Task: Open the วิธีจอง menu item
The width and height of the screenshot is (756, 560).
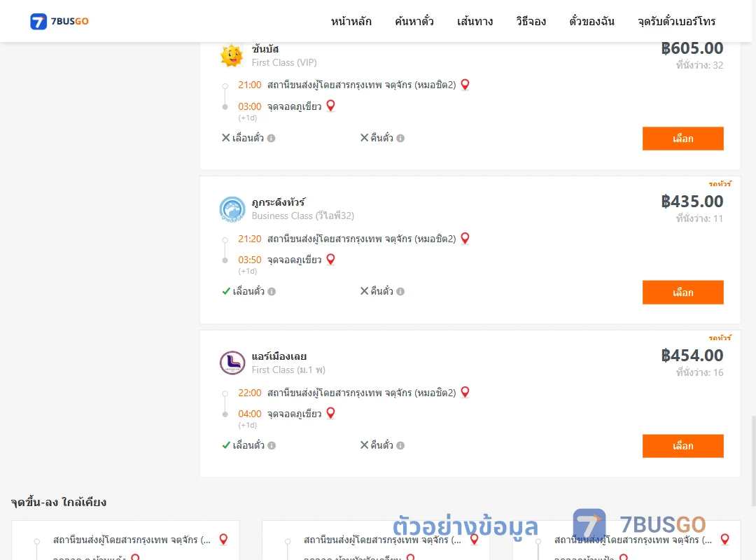Action: [531, 21]
